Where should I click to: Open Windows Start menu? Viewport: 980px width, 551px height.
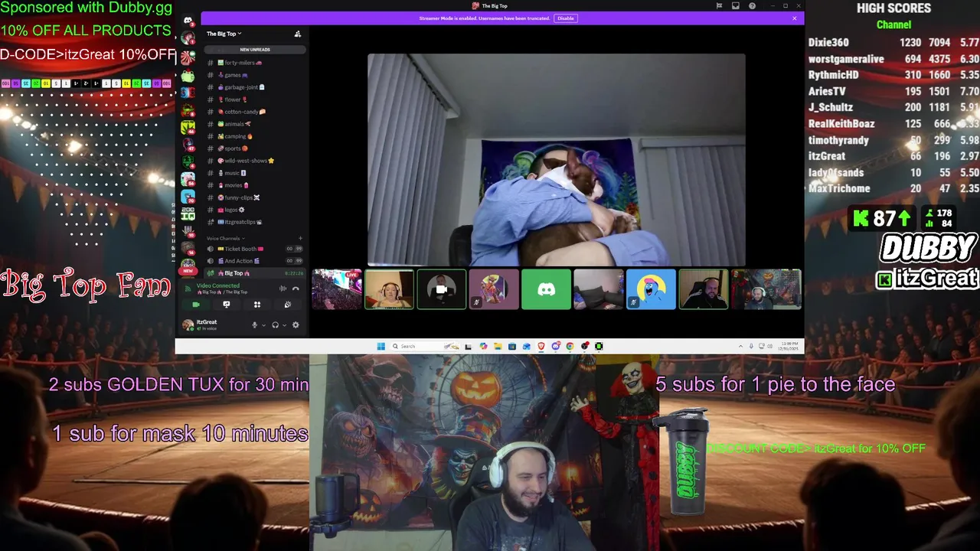click(x=381, y=346)
